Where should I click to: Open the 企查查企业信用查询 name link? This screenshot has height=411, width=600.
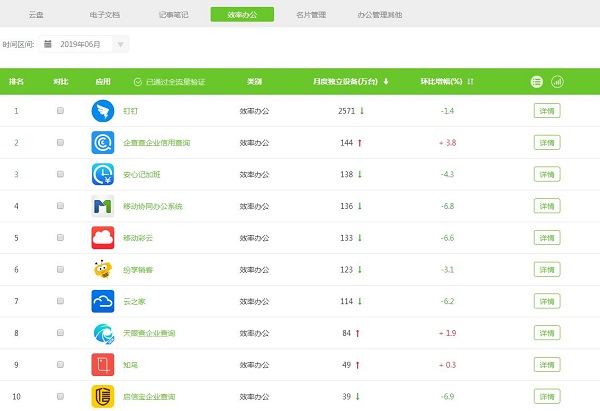click(157, 143)
